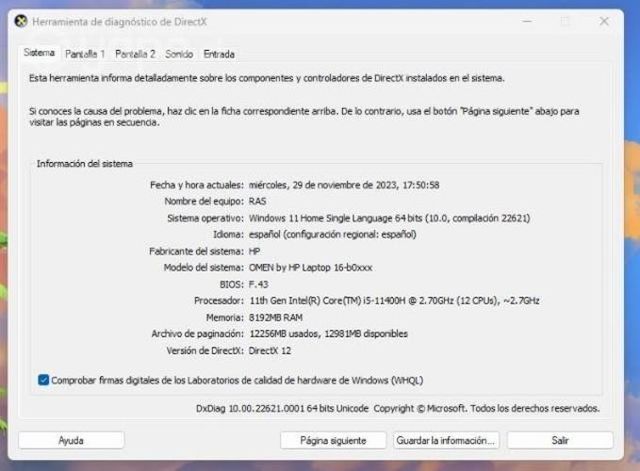Select the DirectX 12 version value
640x471 pixels.
click(270, 351)
